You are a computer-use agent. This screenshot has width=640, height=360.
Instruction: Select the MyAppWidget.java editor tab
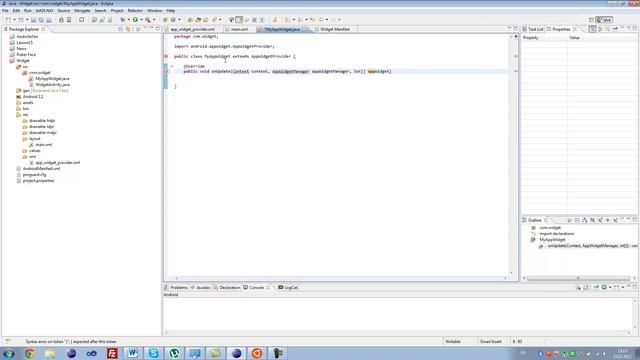(282, 29)
